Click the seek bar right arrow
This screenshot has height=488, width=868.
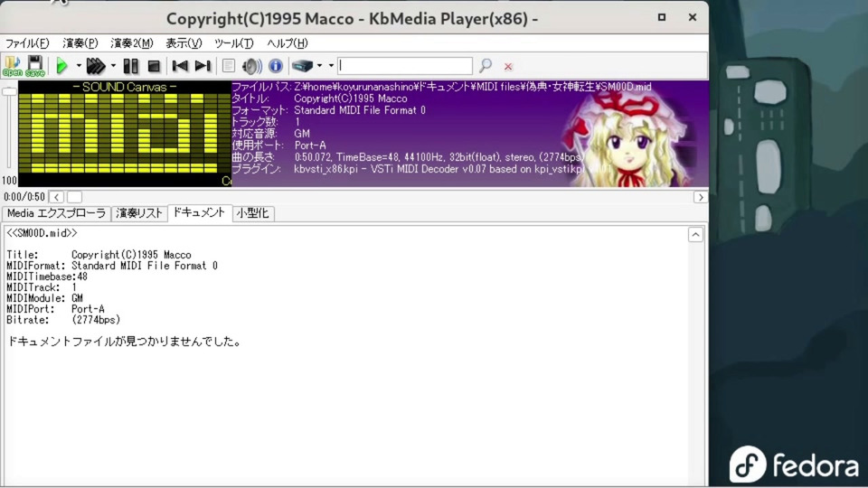coord(700,197)
